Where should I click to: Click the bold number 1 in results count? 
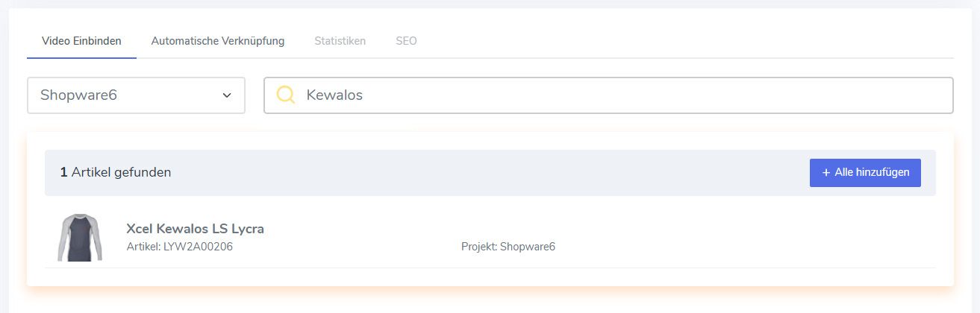pos(63,172)
